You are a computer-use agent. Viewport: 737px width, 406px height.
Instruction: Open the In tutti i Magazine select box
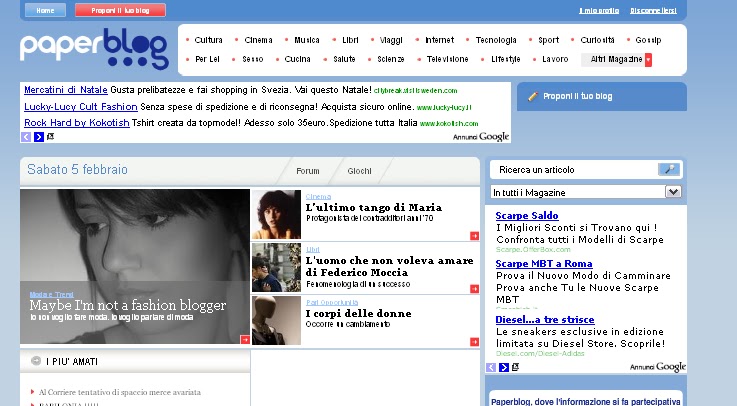pos(586,192)
